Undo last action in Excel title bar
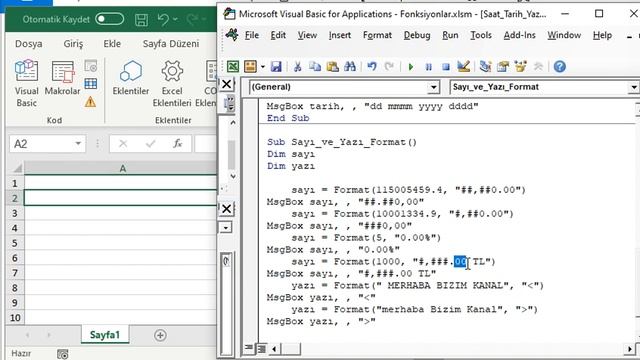Screen dimensions: 640x360 pyautogui.click(x=163, y=20)
